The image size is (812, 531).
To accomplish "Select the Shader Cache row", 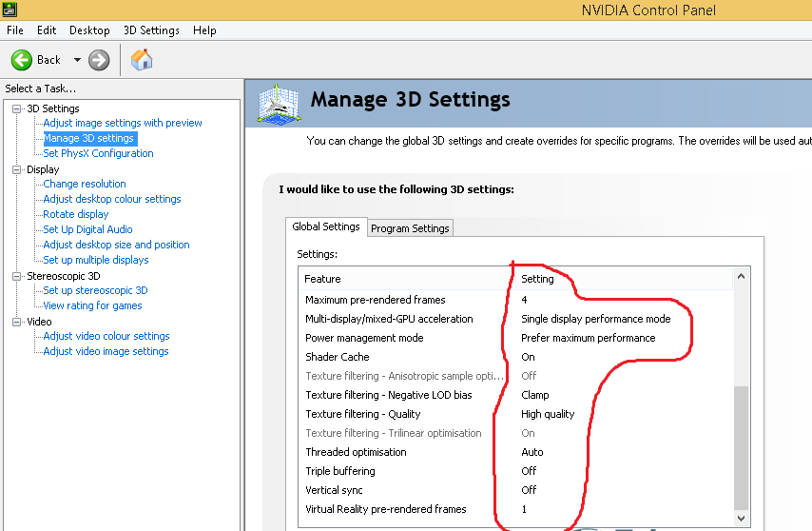I will (515, 357).
